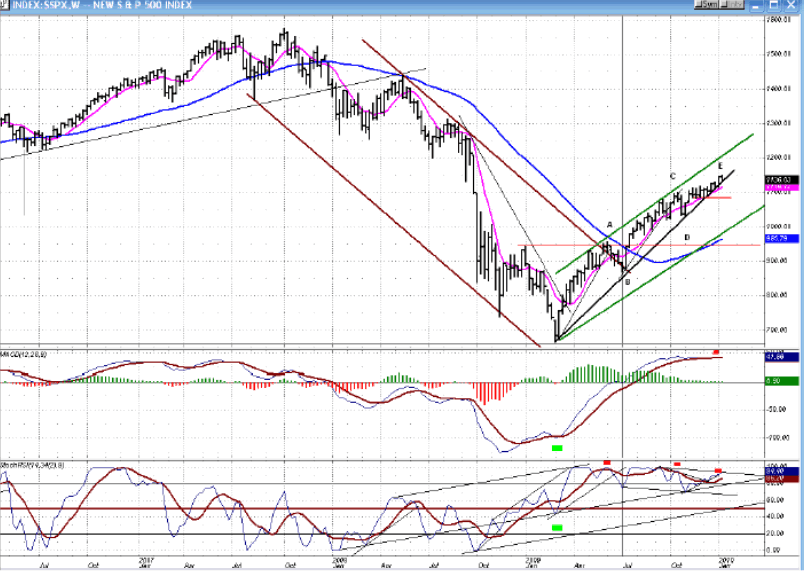Viewport: 804px width, 576px height.
Task: Click wave label C on the chart
Action: [671, 176]
